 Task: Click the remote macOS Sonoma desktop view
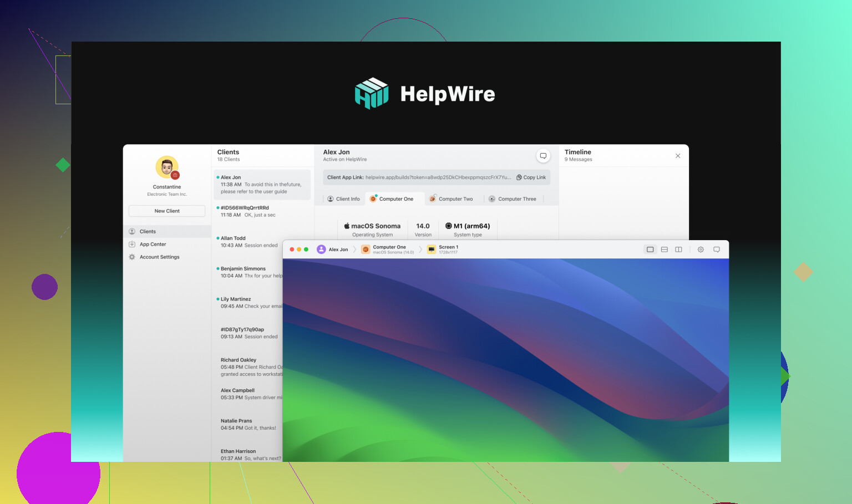(506, 360)
